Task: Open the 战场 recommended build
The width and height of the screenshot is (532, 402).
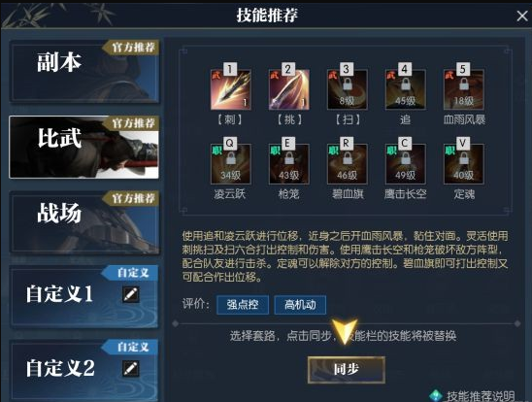Action: coord(84,222)
